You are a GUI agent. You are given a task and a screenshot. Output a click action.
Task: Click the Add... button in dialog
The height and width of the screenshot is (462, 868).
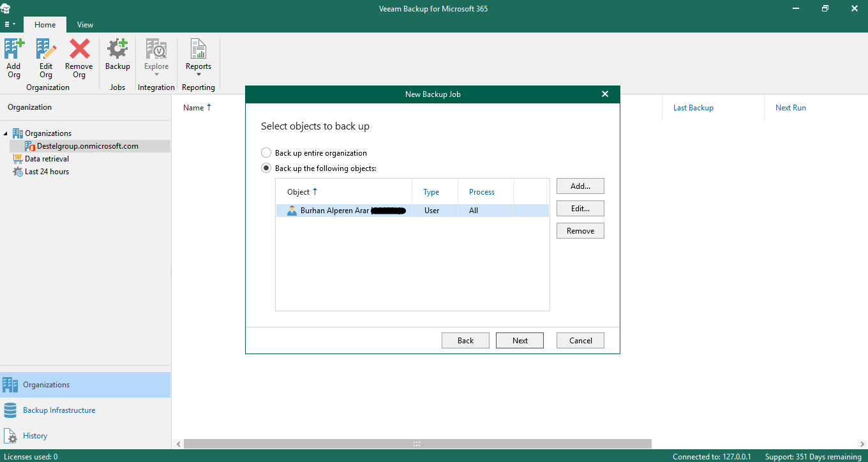tap(580, 186)
